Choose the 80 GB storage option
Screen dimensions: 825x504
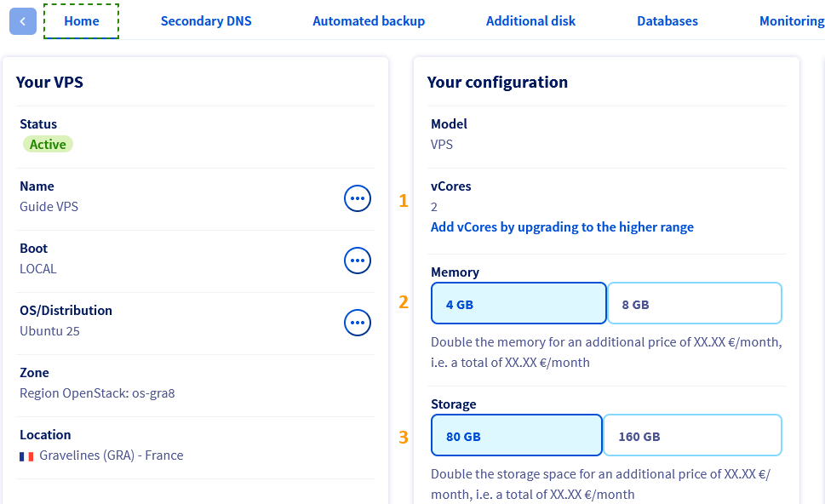pyautogui.click(x=517, y=436)
